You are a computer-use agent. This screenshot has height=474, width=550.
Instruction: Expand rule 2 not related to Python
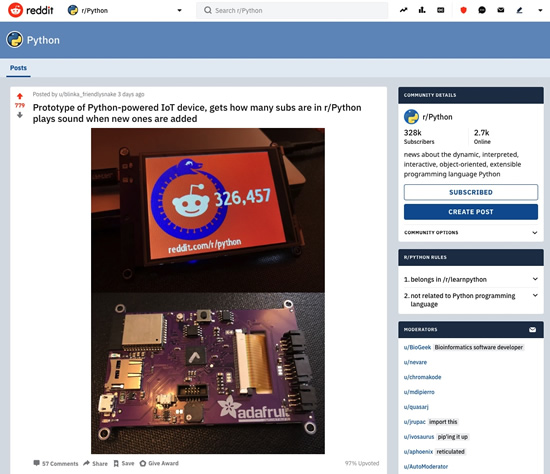[471, 300]
